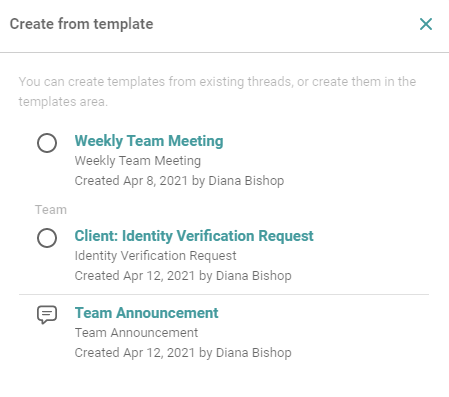Screen dimensions: 449x397
Task: Open the Weekly Team Meeting template title
Action: [x=149, y=141]
